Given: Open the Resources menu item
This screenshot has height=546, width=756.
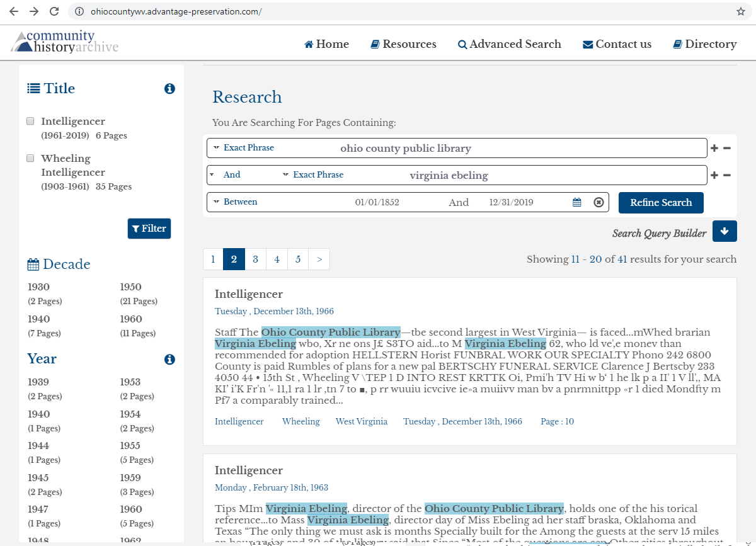Looking at the screenshot, I should tap(403, 44).
